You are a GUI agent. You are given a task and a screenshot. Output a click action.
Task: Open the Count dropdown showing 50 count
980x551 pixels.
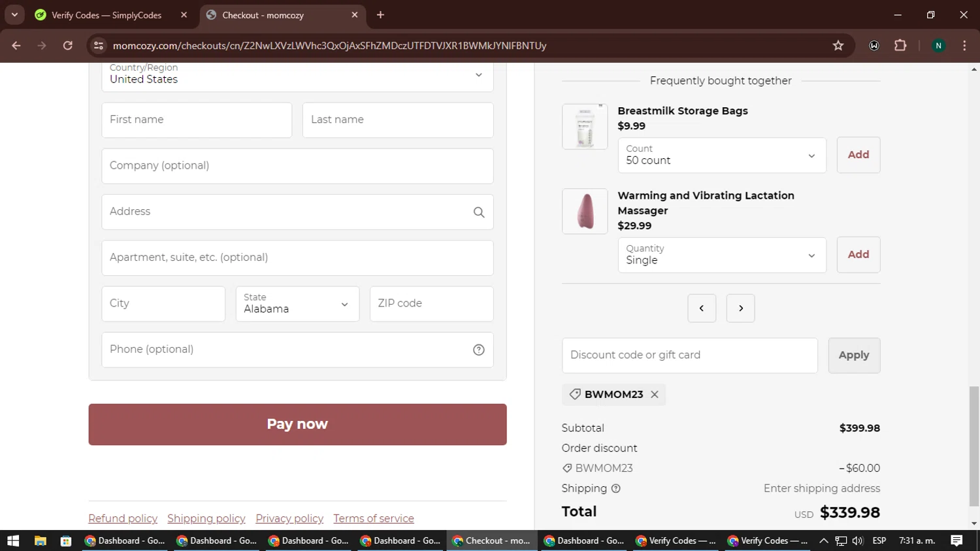pos(722,156)
